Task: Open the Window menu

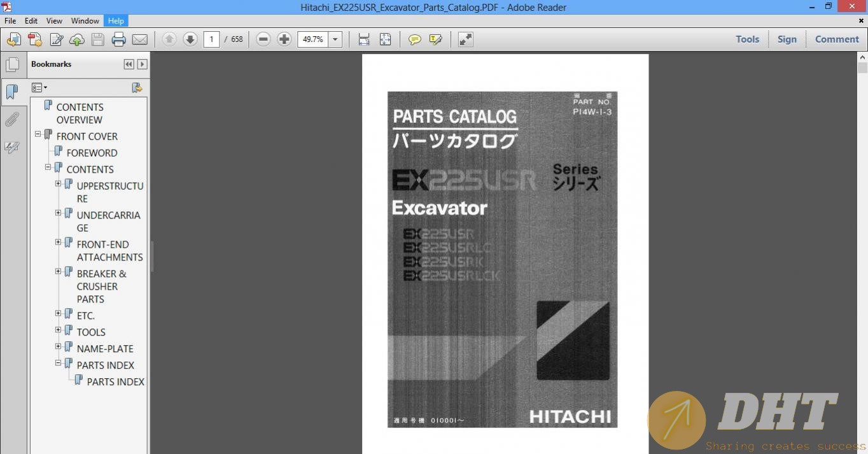Action: pyautogui.click(x=85, y=21)
